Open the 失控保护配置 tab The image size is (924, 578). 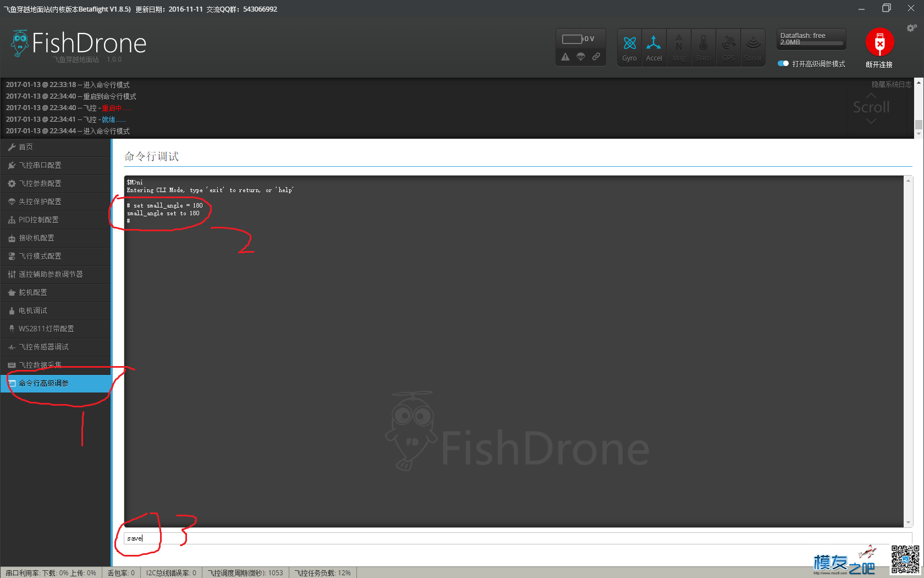click(55, 201)
